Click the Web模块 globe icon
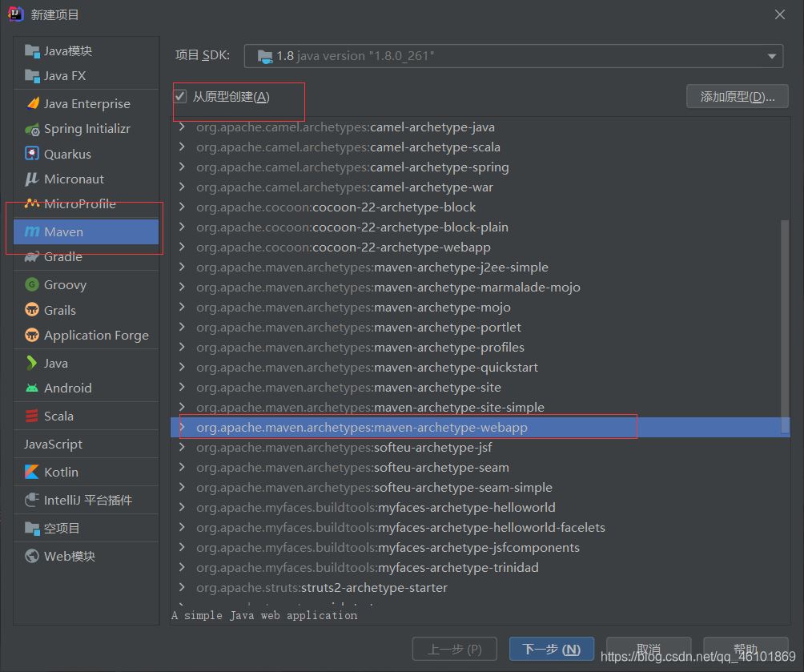The image size is (804, 672). tap(32, 556)
